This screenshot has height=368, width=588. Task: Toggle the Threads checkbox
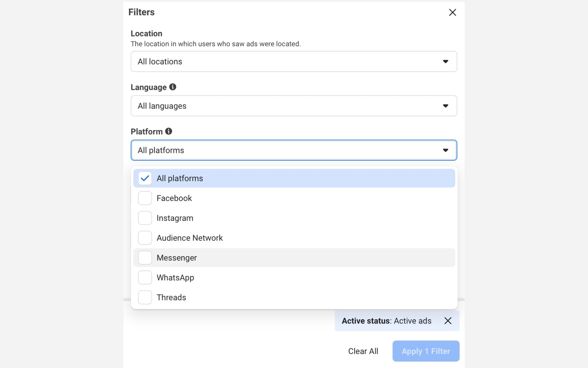(x=145, y=297)
